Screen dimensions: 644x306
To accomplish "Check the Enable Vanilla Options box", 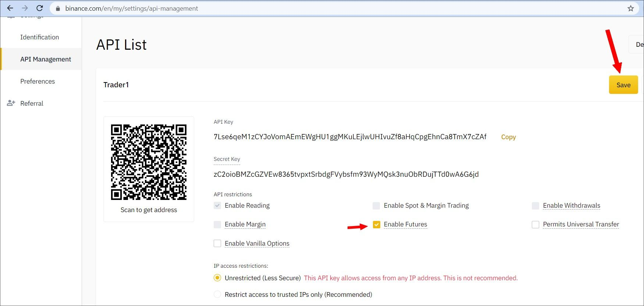I will (217, 243).
